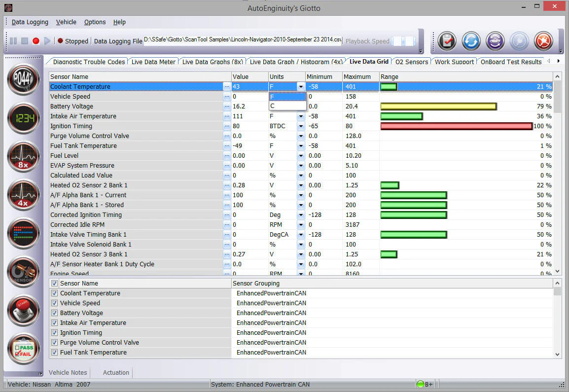This screenshot has width=569, height=392.
Task: Switch to Diagnostic Trouble Codes tab
Action: click(x=89, y=62)
